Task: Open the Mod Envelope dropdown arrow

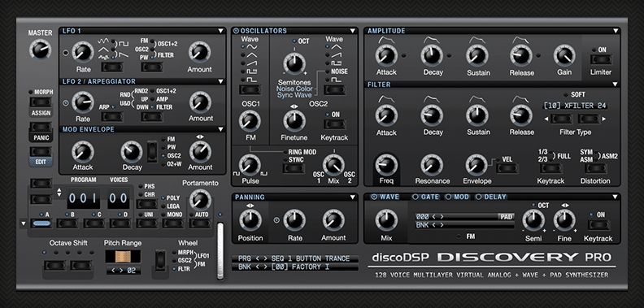Action: pyautogui.click(x=220, y=129)
